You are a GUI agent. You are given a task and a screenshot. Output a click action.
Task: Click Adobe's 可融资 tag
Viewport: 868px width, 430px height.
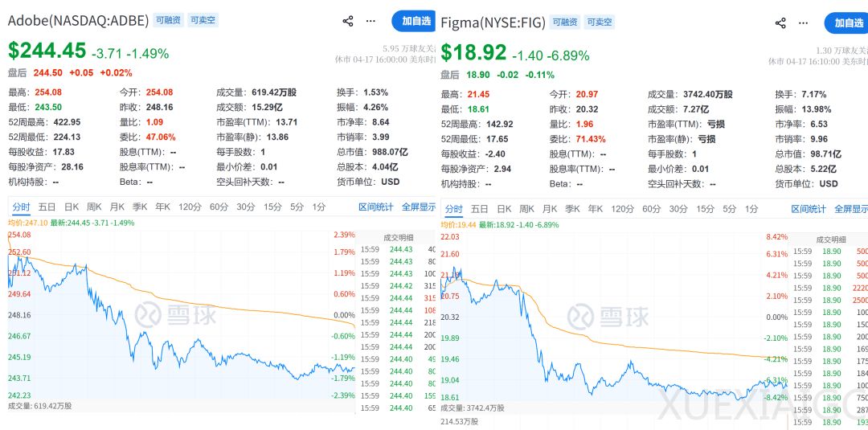(x=168, y=20)
